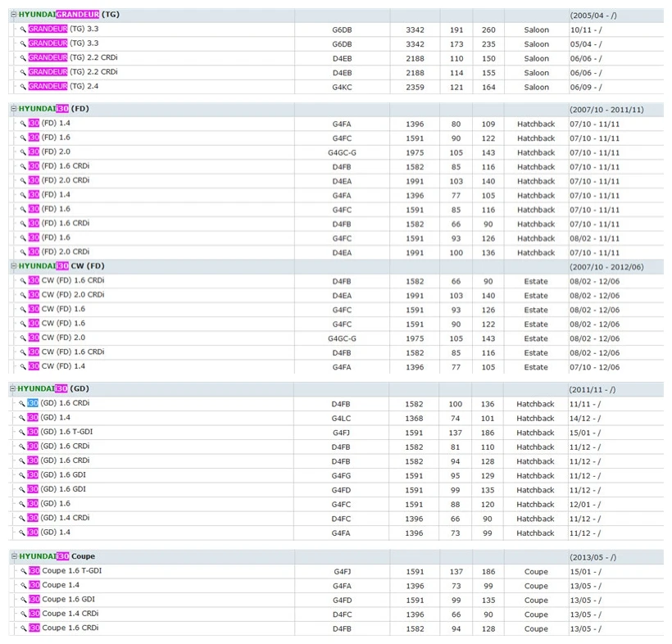
Task: Click magnifier icon for i30 Coupe 1.6 T-GDI
Action: pos(23,571)
